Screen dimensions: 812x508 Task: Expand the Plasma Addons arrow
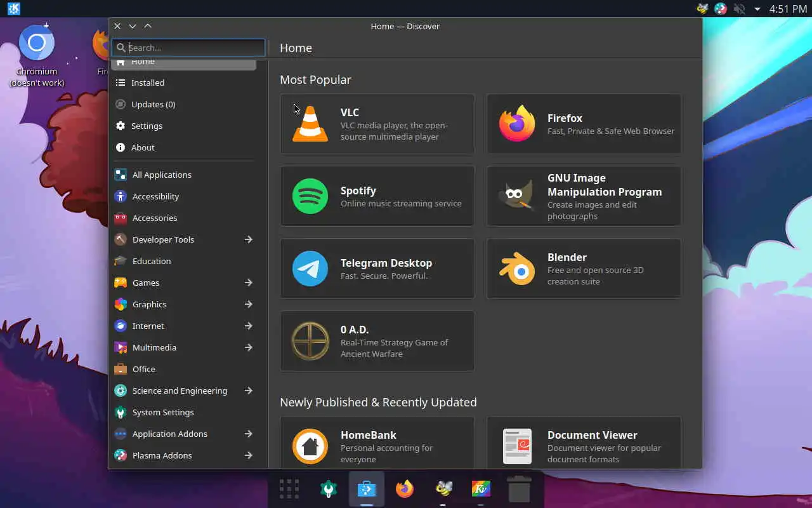(x=249, y=455)
